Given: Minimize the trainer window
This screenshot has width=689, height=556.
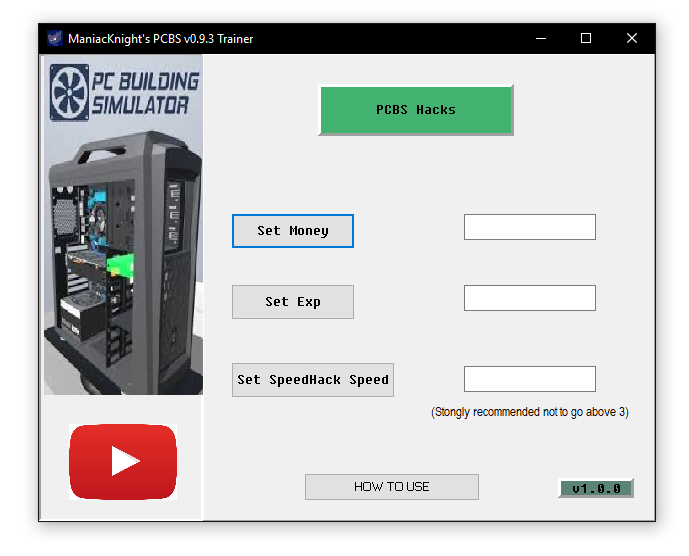Looking at the screenshot, I should (x=540, y=39).
